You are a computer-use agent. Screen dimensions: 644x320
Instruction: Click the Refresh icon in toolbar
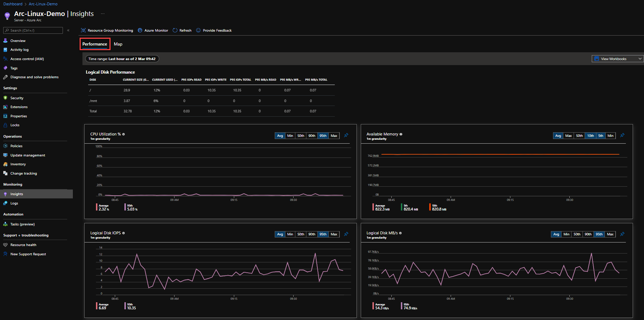tap(175, 30)
